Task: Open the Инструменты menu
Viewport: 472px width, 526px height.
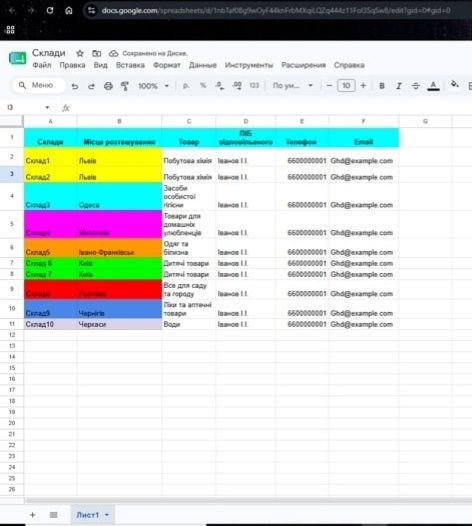Action: (x=249, y=65)
